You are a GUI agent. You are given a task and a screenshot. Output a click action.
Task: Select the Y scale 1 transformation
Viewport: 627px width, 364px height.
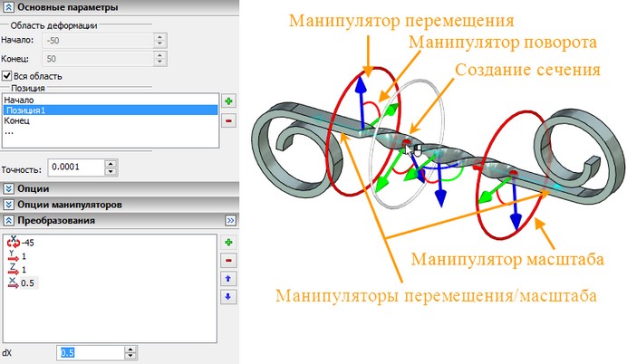click(x=17, y=256)
